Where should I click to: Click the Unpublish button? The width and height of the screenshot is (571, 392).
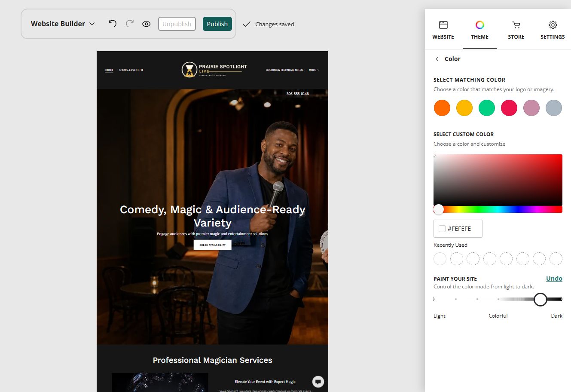pyautogui.click(x=177, y=24)
